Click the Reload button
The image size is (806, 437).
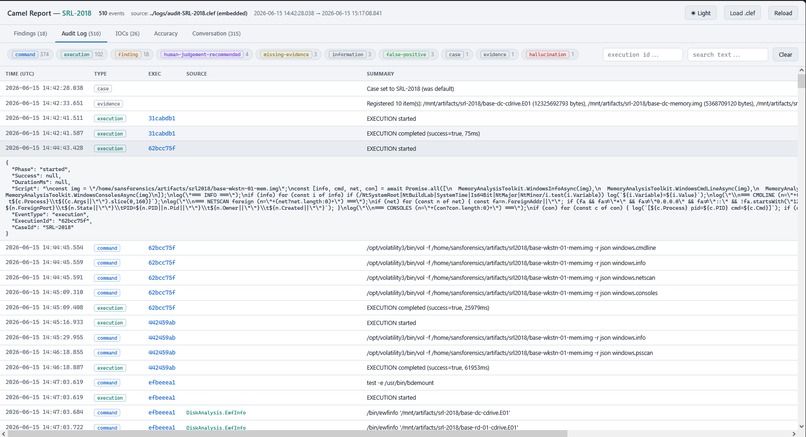click(783, 13)
